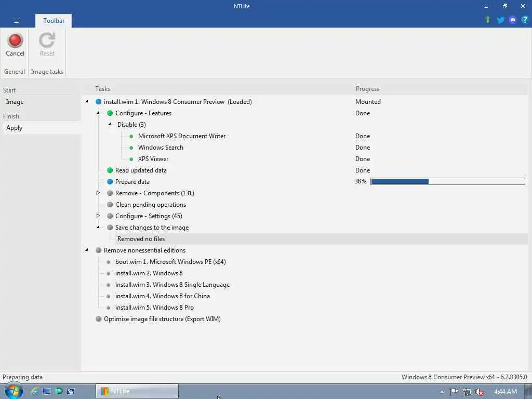Click blue dot beside Prepare data
Viewport: 532px width, 399px height.
(x=110, y=181)
